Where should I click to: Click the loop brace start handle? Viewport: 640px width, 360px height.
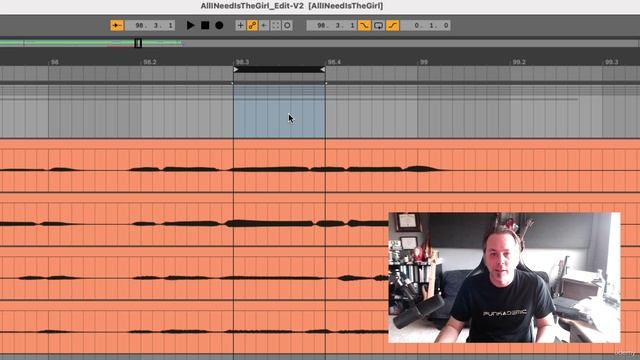236,70
